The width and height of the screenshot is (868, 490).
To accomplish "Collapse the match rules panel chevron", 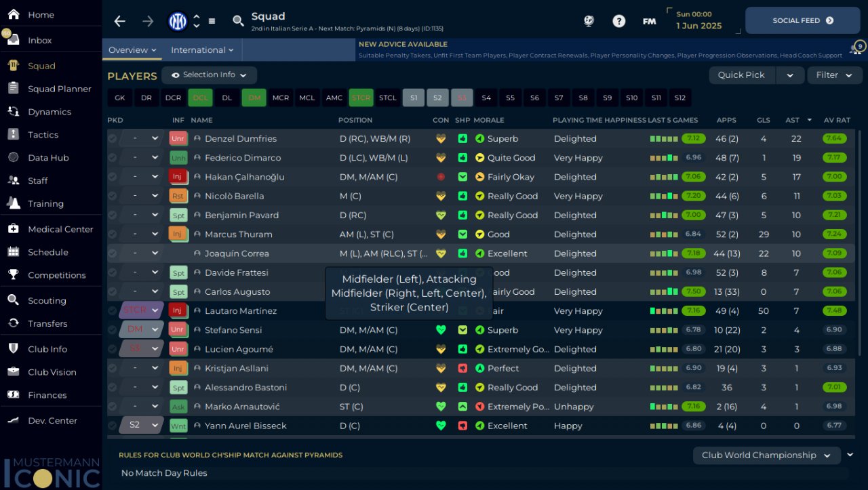I will click(850, 455).
